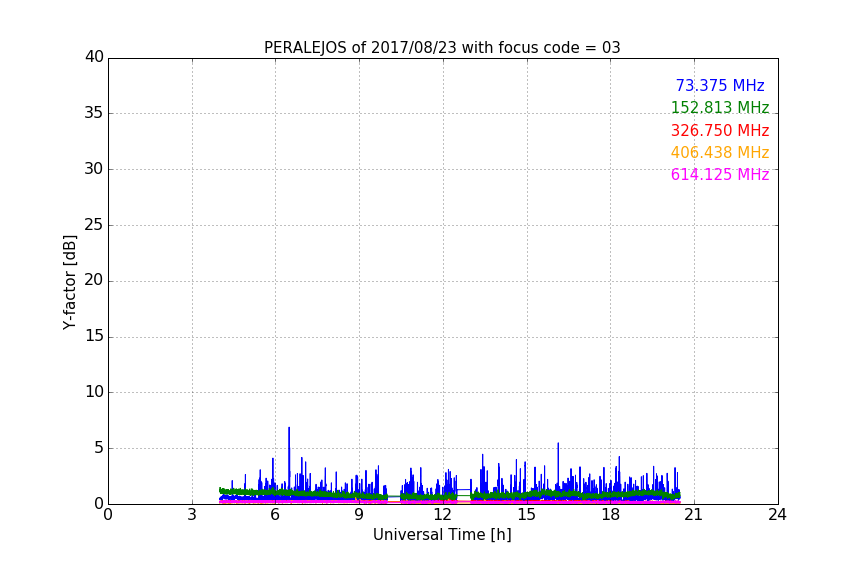
Task: Select the 73.375 MHz legend label
Action: click(x=720, y=86)
